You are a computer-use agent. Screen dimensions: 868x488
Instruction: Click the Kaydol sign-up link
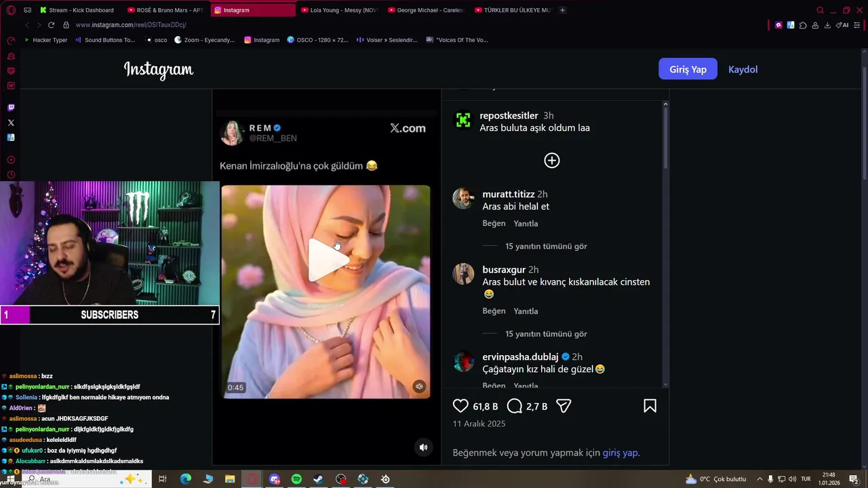pos(743,69)
